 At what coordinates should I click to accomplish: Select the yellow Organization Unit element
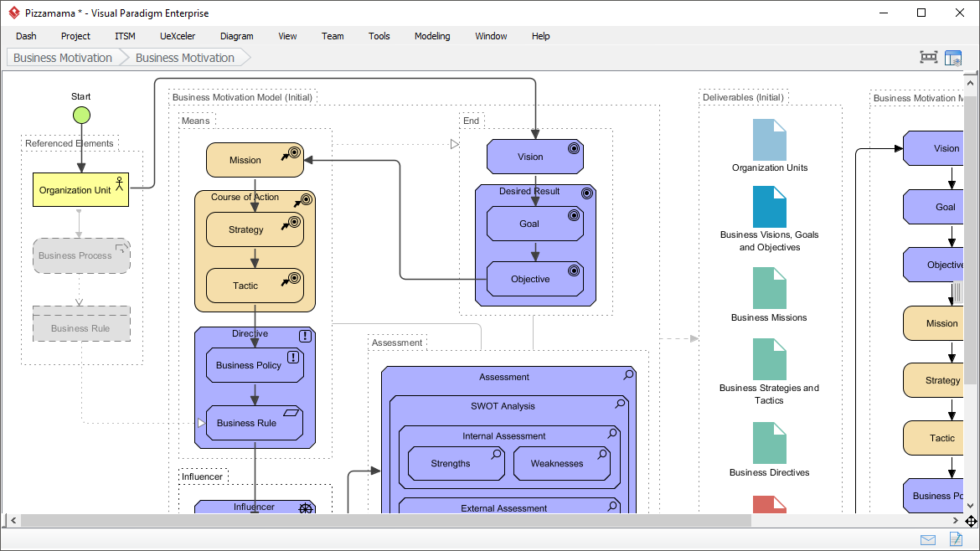pos(75,190)
